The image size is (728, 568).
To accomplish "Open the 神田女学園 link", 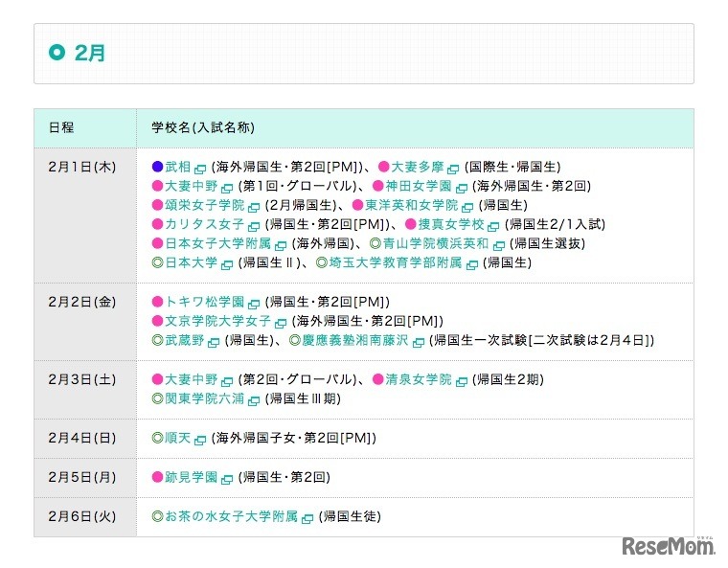I will tap(419, 186).
